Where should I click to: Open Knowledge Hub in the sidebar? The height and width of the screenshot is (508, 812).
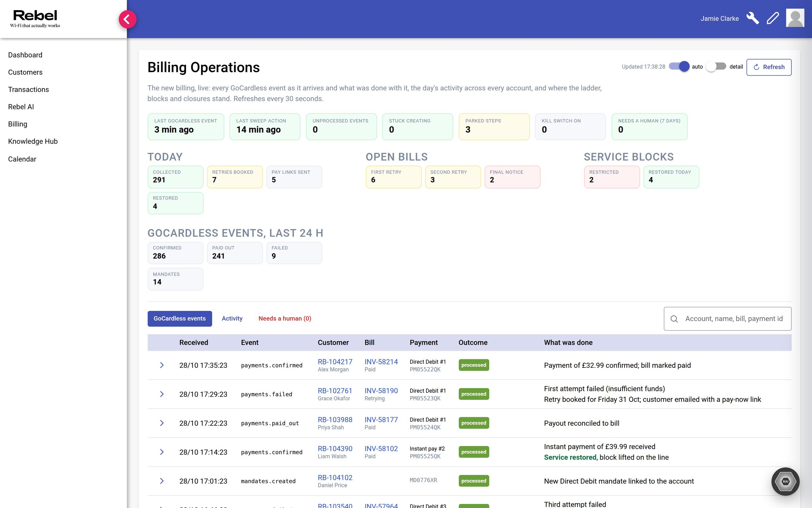[33, 141]
